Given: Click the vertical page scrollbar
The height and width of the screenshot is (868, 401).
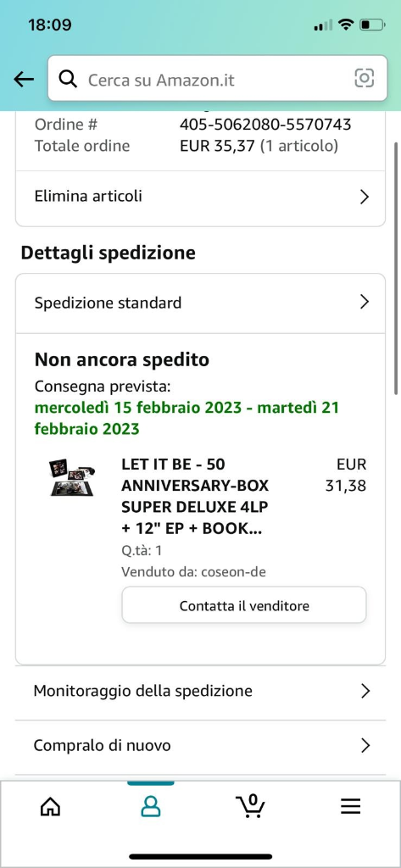Looking at the screenshot, I should click(x=397, y=269).
